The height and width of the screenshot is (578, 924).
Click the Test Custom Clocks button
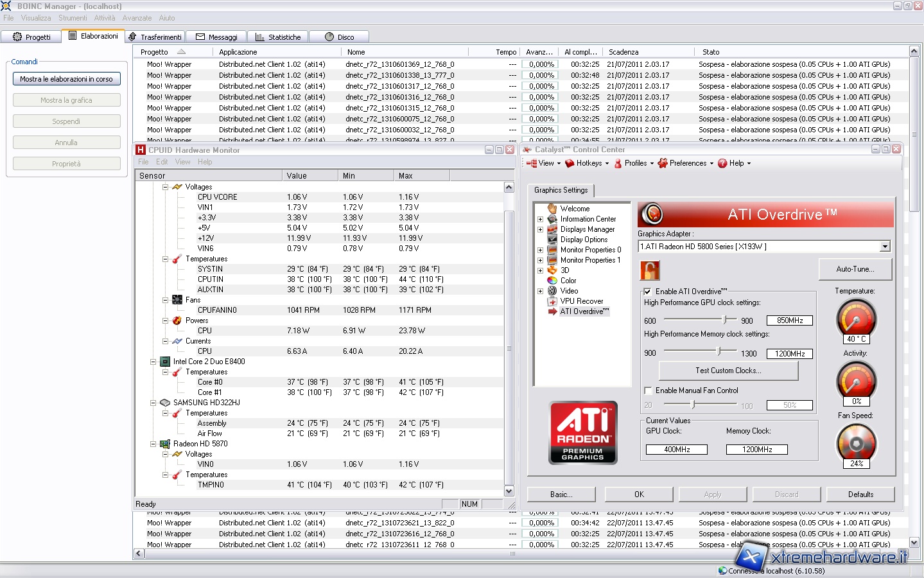(x=728, y=371)
